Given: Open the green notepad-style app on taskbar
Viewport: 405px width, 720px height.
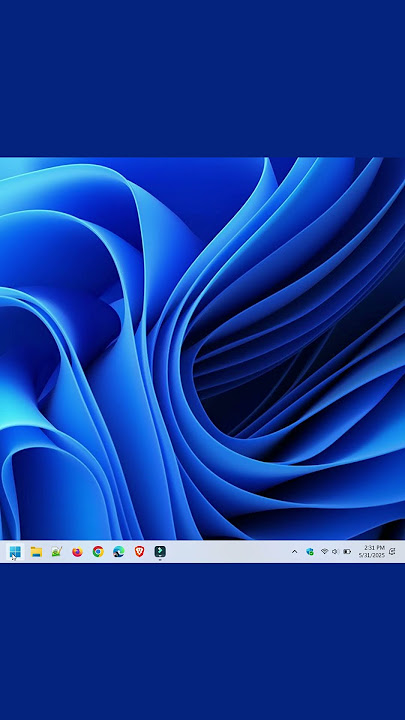Looking at the screenshot, I should [56, 551].
